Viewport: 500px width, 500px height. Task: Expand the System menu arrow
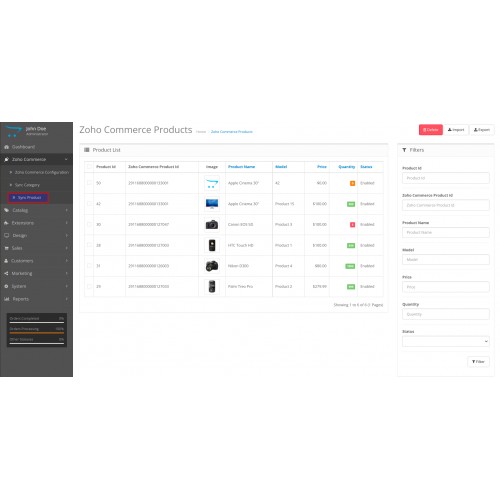click(66, 286)
